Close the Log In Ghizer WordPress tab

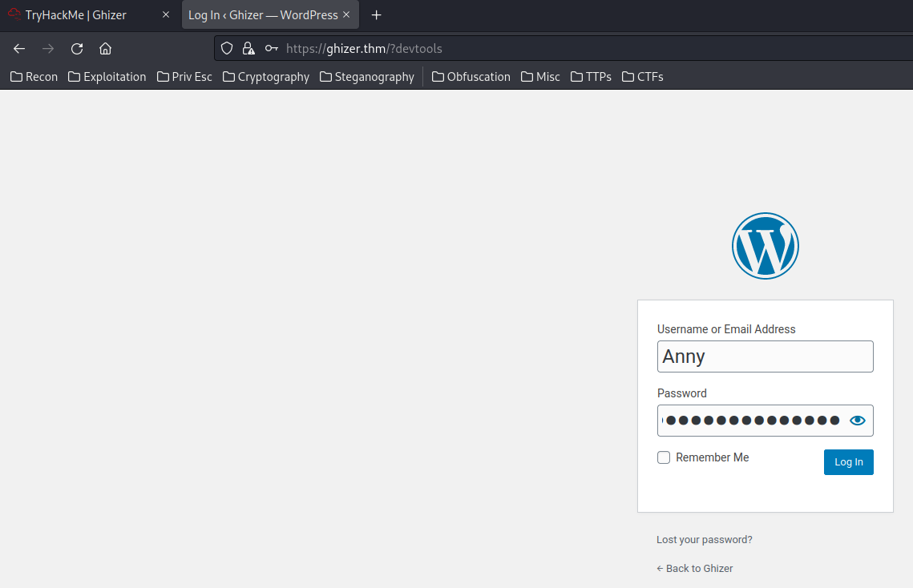[x=346, y=14]
